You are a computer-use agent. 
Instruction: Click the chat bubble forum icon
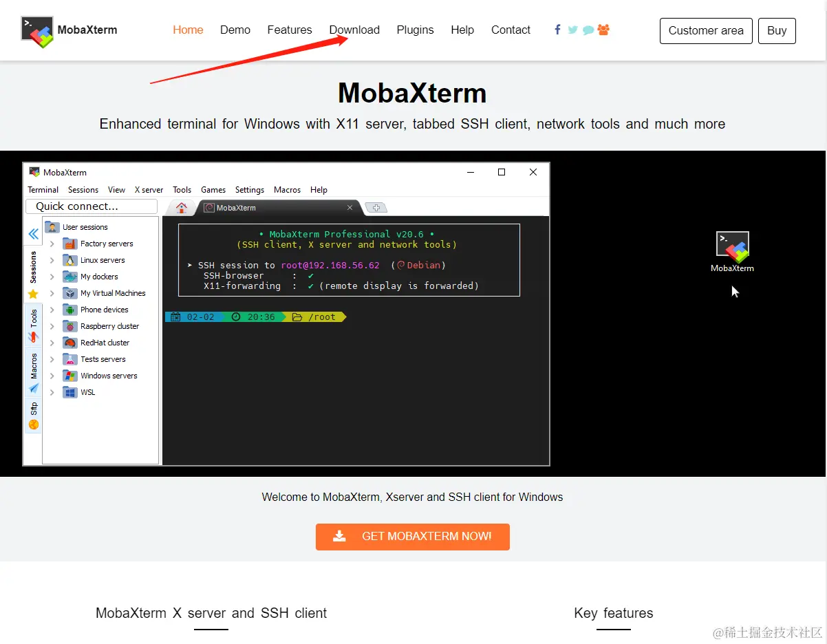[x=588, y=30]
